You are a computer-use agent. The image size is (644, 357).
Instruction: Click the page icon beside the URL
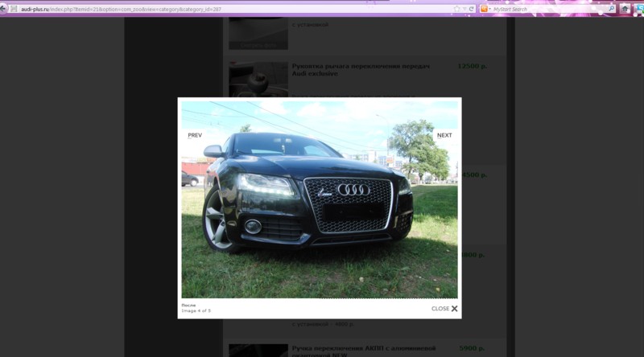[x=13, y=9]
